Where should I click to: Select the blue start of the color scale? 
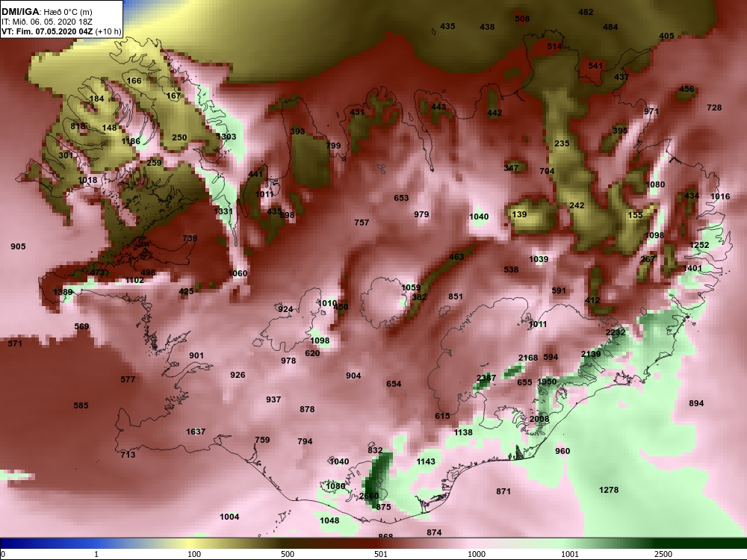click(48, 544)
